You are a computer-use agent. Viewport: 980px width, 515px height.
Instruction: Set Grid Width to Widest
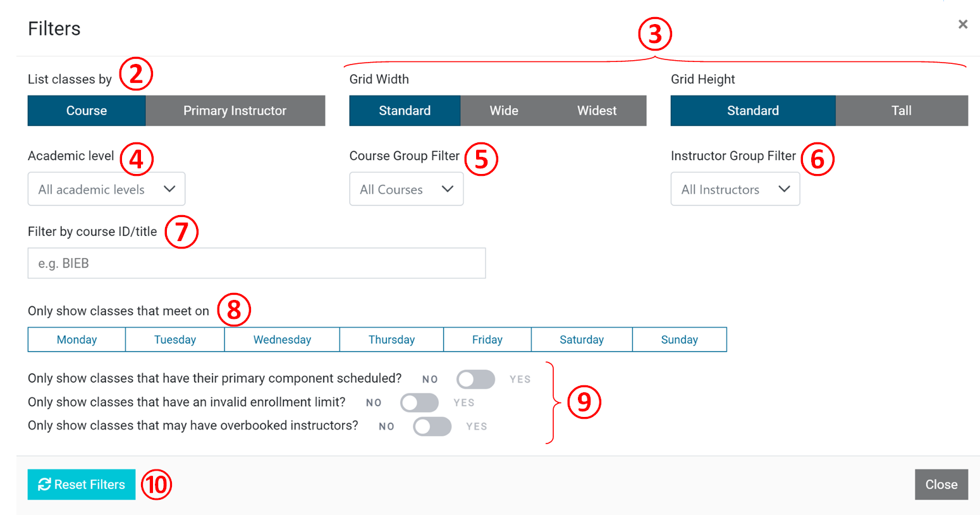pyautogui.click(x=596, y=110)
